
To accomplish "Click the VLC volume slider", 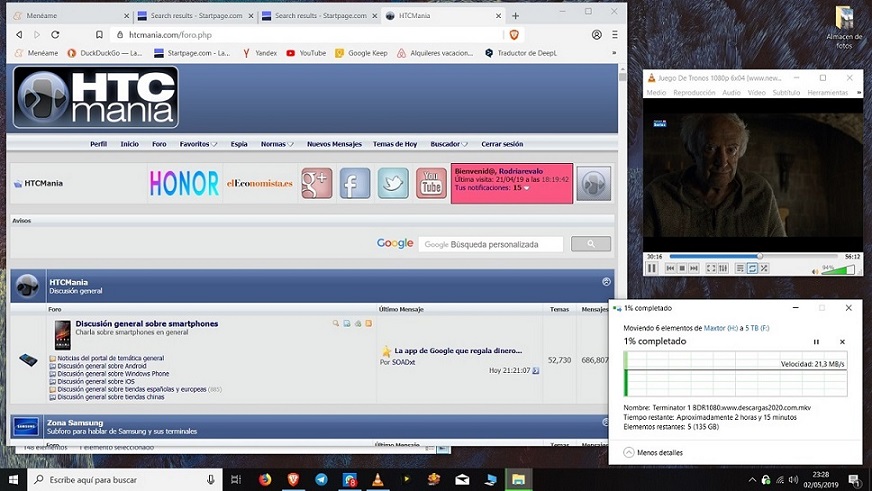I will pos(838,270).
